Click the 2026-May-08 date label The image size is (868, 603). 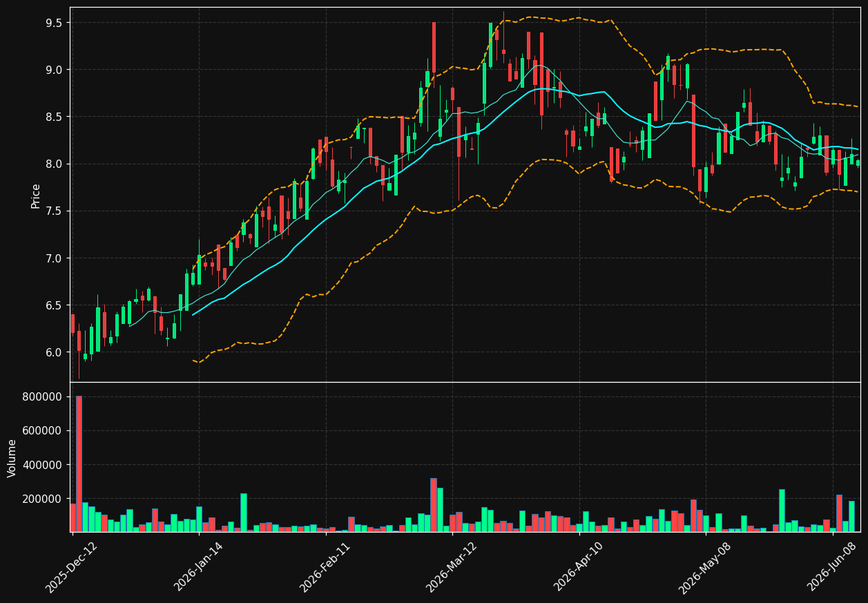click(704, 568)
